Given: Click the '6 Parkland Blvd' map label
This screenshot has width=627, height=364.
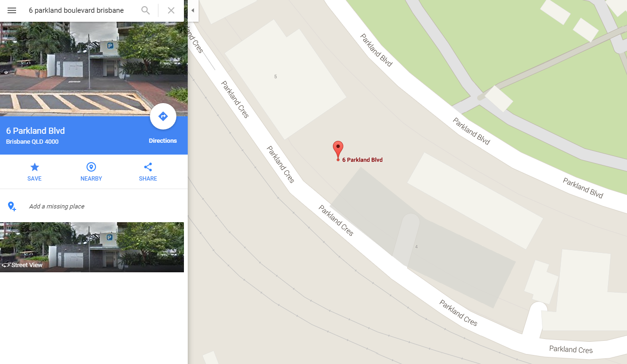Looking at the screenshot, I should 362,160.
